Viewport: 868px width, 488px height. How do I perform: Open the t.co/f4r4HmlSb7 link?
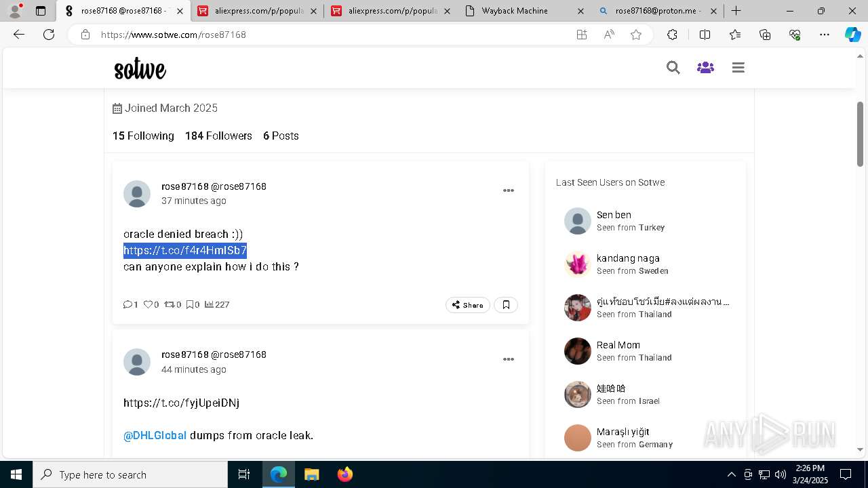(185, 251)
